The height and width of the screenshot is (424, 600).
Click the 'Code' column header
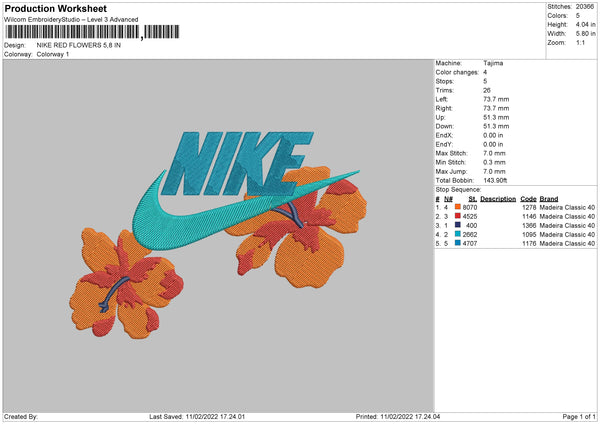[528, 199]
